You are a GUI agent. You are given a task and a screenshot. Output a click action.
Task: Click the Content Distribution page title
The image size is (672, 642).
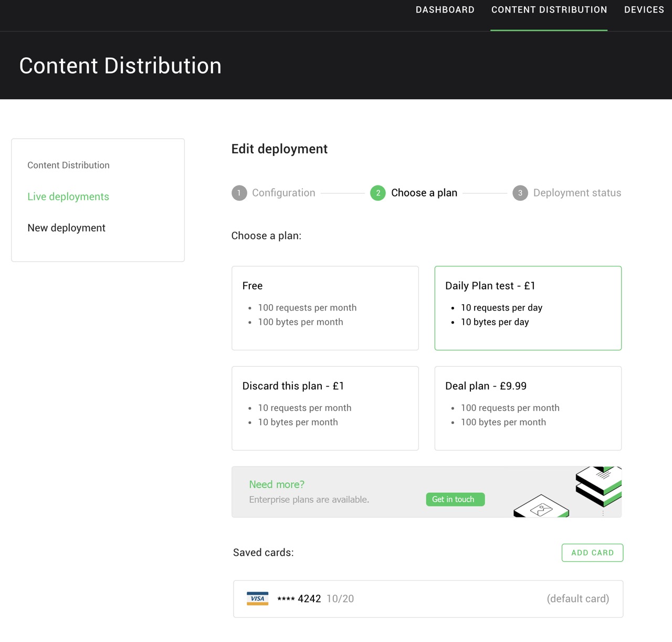[120, 66]
